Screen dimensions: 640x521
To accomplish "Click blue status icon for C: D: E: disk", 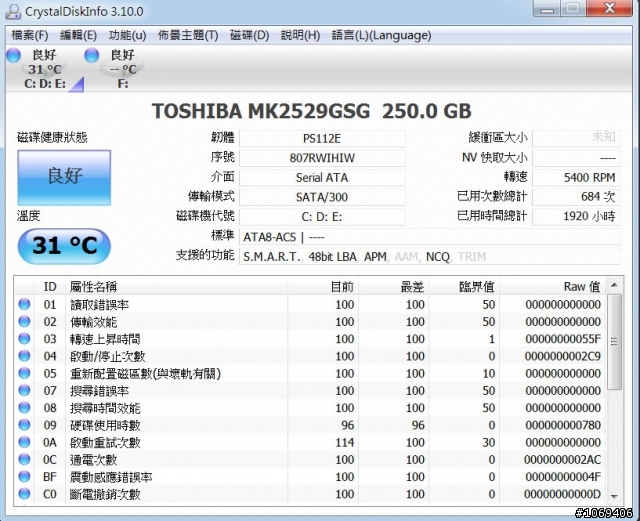I will tap(13, 55).
